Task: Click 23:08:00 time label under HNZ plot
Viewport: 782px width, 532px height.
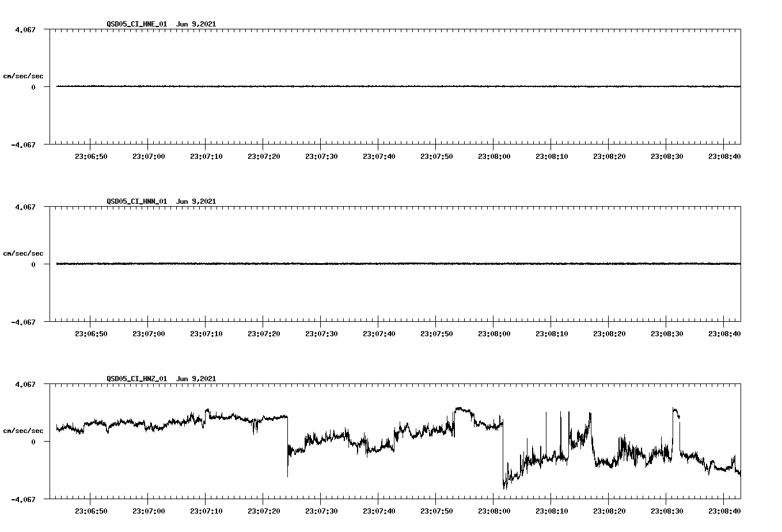Action: [x=494, y=511]
